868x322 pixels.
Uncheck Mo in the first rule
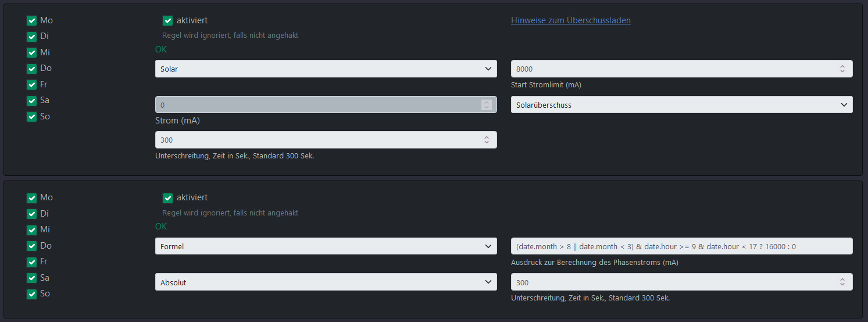32,20
